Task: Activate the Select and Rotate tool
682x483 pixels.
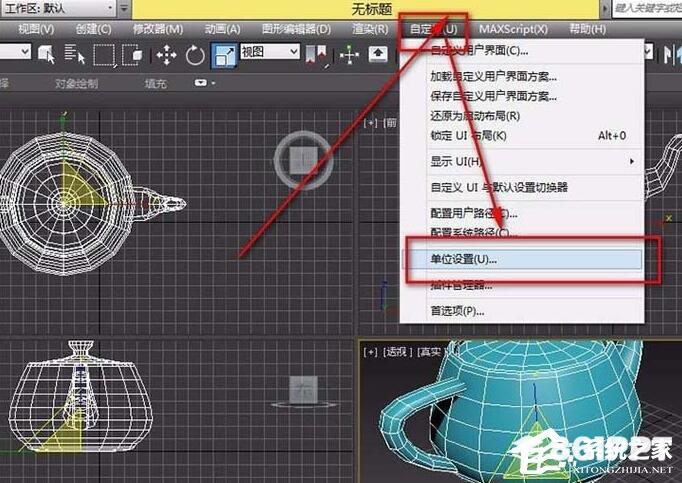Action: point(194,56)
